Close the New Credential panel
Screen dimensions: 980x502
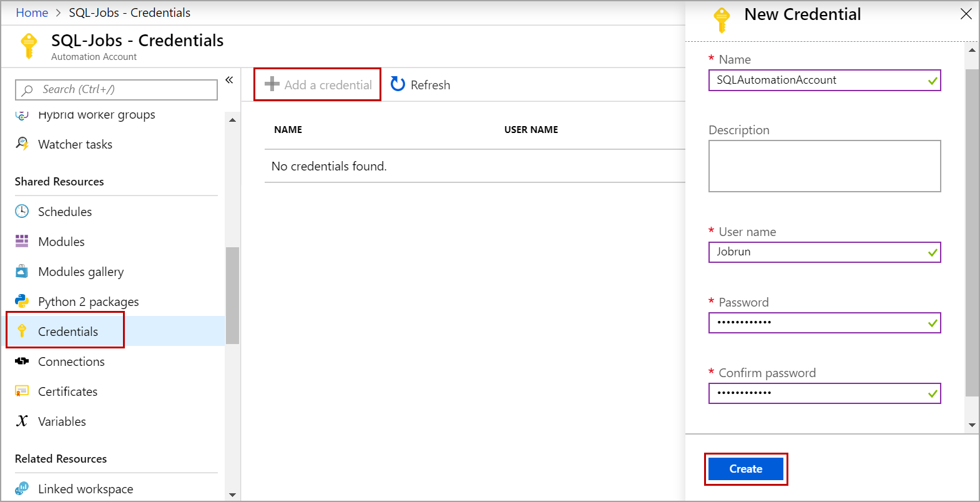[x=966, y=14]
